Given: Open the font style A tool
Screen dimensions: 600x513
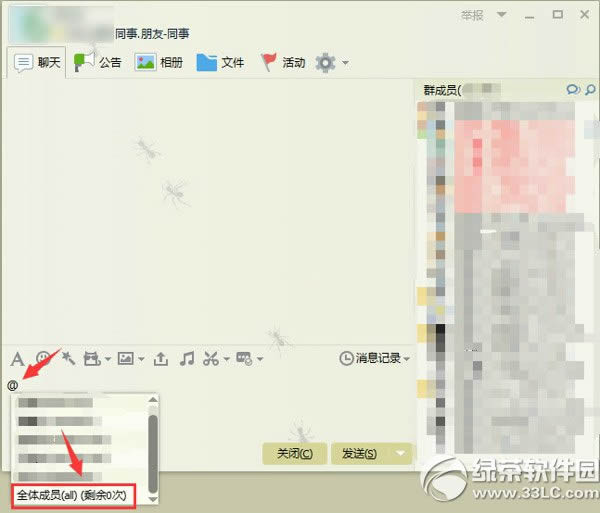Looking at the screenshot, I should tap(17, 360).
